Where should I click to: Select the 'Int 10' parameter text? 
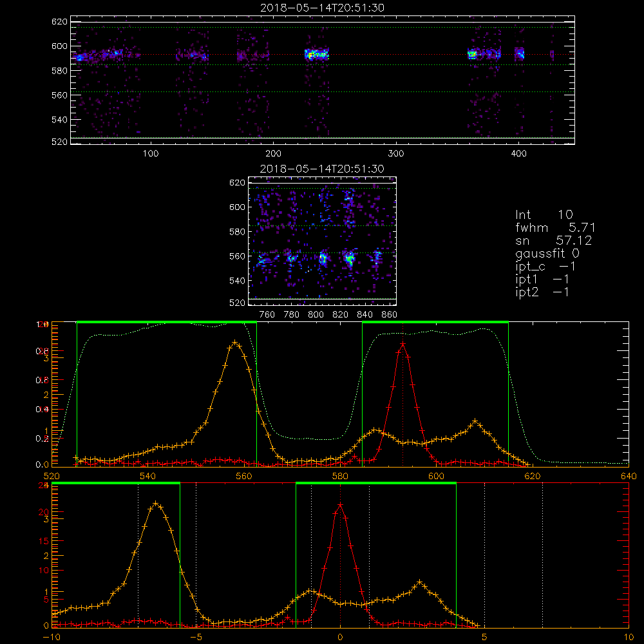coord(544,214)
